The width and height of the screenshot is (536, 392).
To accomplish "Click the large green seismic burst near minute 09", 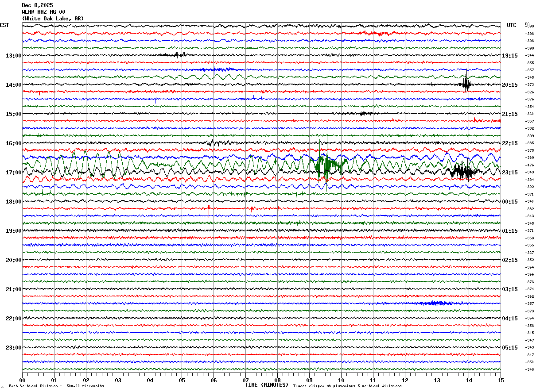I will [327, 163].
